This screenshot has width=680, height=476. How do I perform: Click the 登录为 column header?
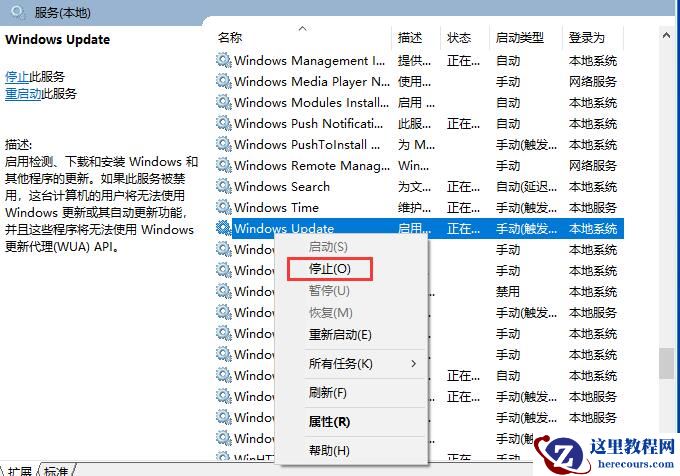click(586, 38)
